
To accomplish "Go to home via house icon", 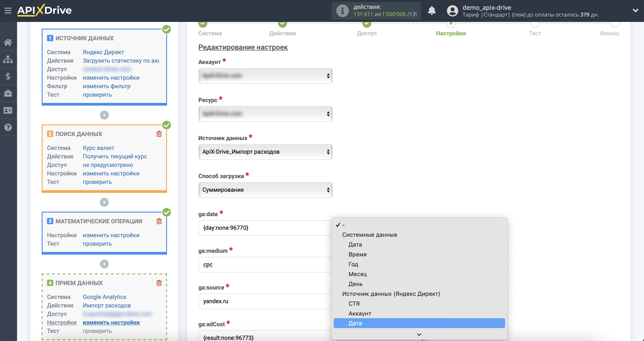I will pyautogui.click(x=8, y=42).
